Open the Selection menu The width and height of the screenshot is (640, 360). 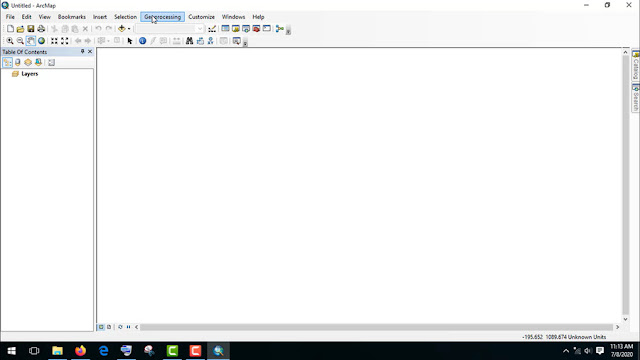click(125, 17)
